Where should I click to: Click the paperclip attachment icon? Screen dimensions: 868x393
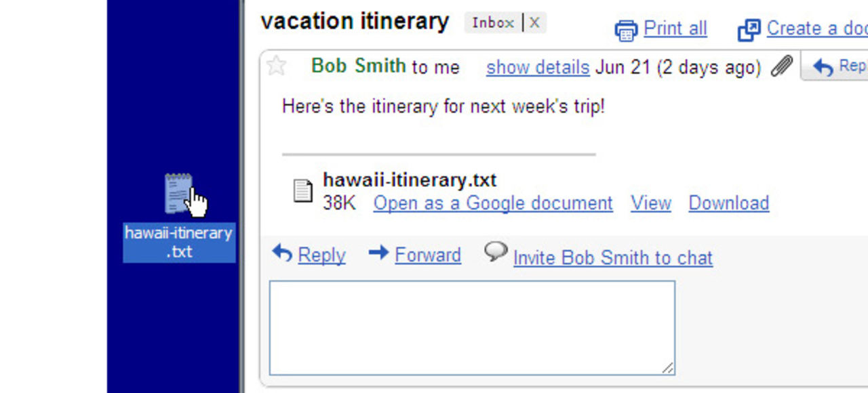[x=781, y=66]
